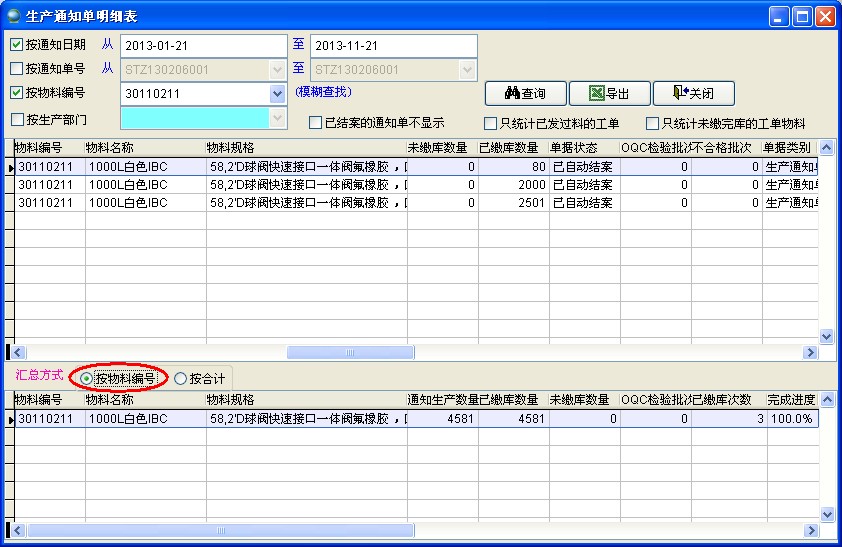Check 只统计未缴完库的工单物料 option
Viewport: 842px width, 547px height.
click(653, 124)
